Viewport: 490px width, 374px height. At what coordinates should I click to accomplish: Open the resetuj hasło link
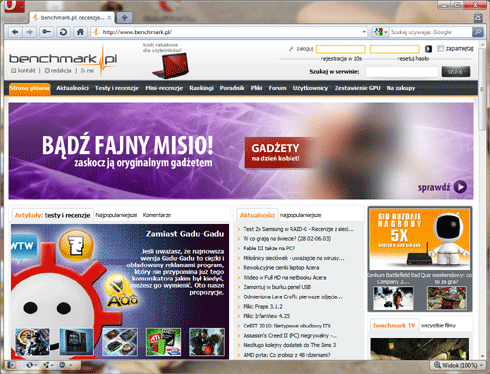coord(413,59)
